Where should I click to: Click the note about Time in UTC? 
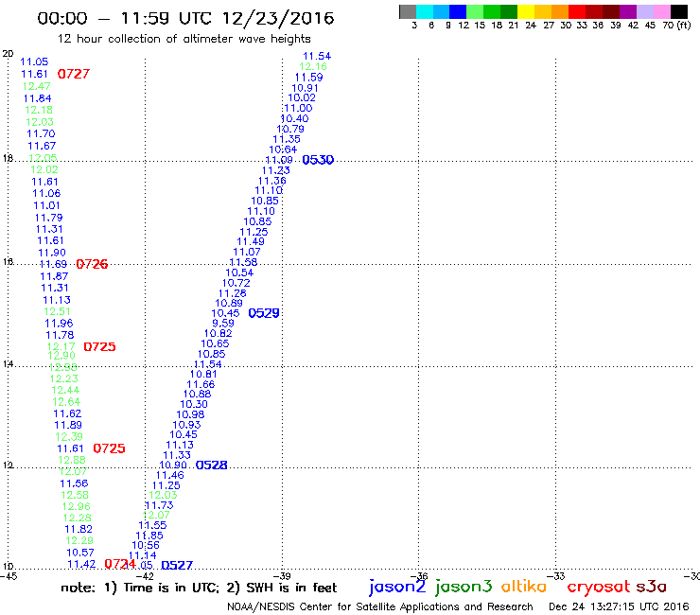coord(199,588)
